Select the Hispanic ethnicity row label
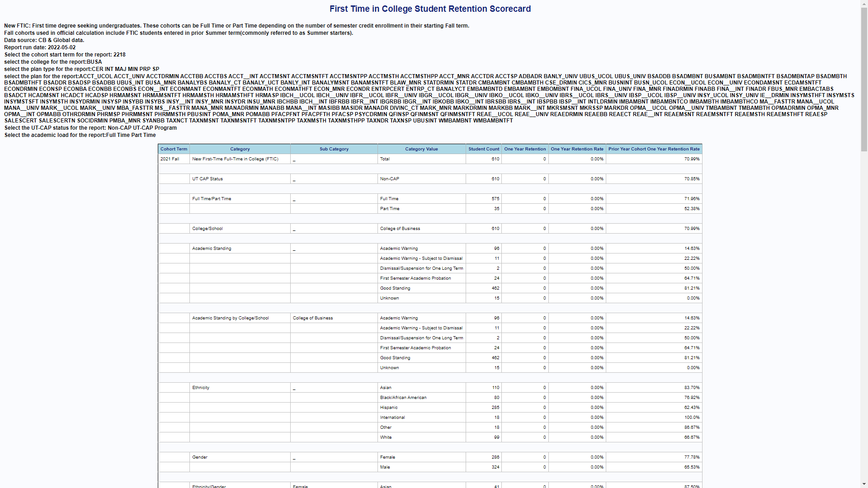The width and height of the screenshot is (868, 488). pos(389,408)
